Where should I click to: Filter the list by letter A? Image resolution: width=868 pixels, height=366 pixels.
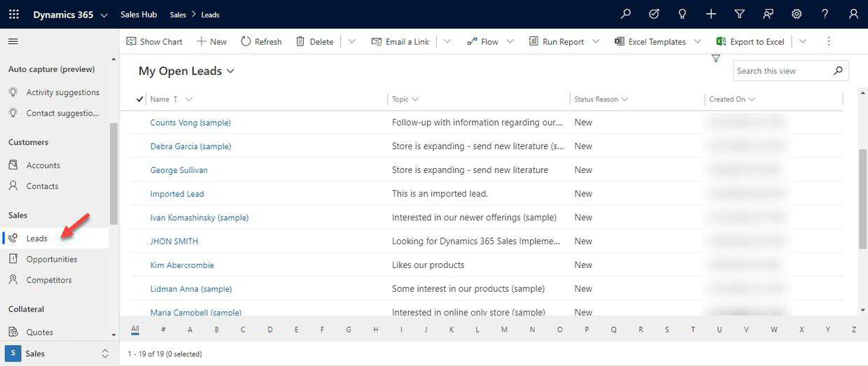(190, 330)
